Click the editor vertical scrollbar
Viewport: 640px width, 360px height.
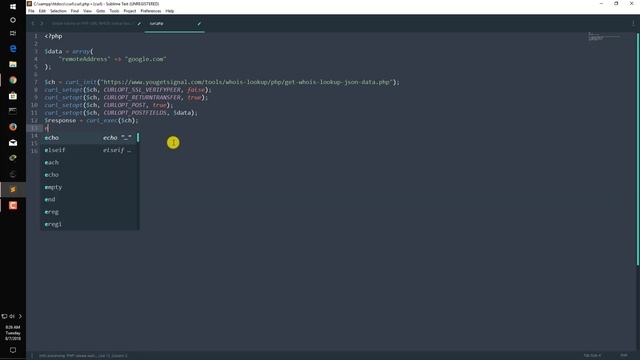[x=638, y=149]
